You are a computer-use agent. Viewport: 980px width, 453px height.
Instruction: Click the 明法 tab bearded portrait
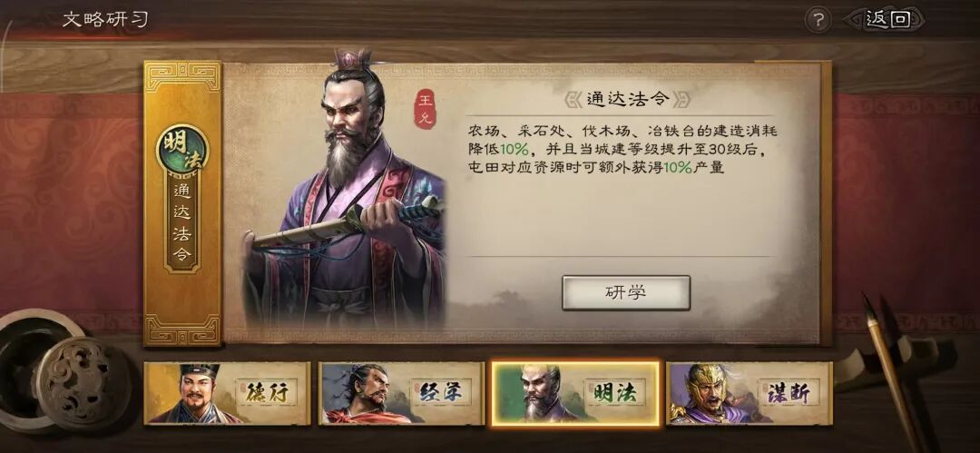point(541,394)
